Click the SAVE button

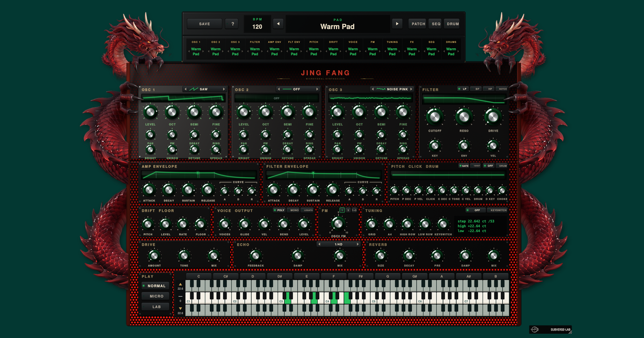coord(204,24)
